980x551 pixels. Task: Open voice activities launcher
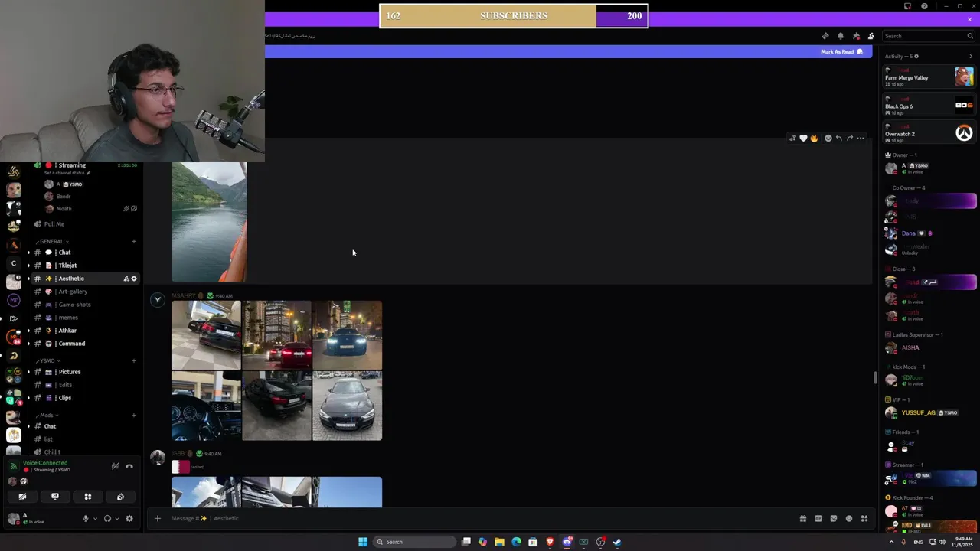point(87,497)
